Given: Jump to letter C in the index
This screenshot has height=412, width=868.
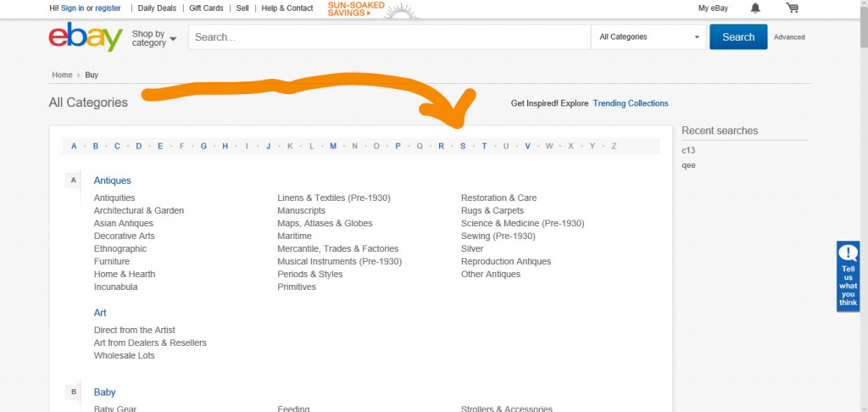Looking at the screenshot, I should pos(117,146).
